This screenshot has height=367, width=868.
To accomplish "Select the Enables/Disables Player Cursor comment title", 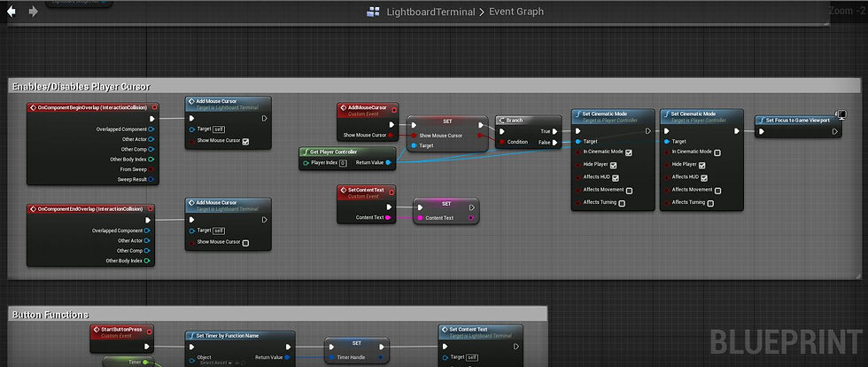I will tap(81, 87).
